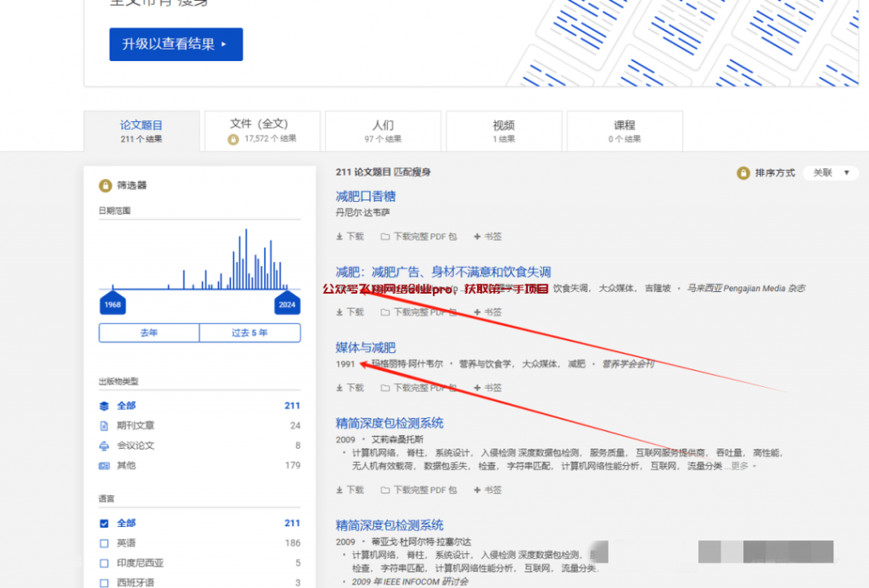The width and height of the screenshot is (869, 588).
Task: Select the 期刊文章 document icon filter
Action: tap(104, 425)
